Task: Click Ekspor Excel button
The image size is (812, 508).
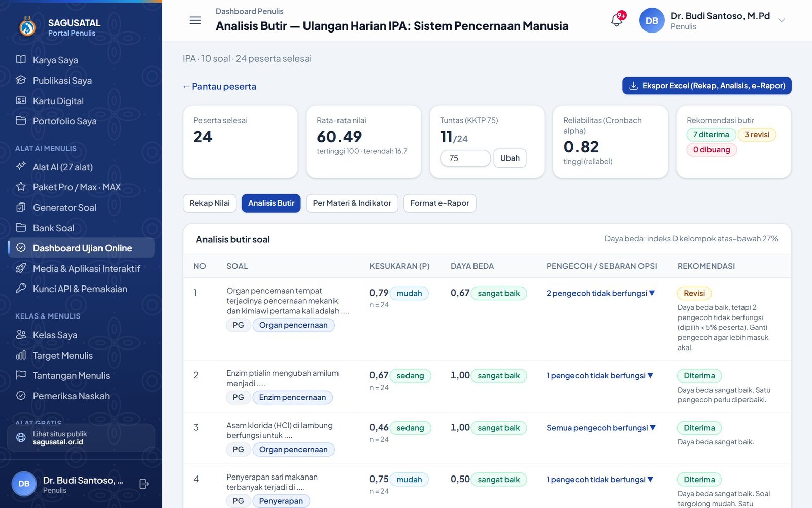Action: (x=707, y=86)
